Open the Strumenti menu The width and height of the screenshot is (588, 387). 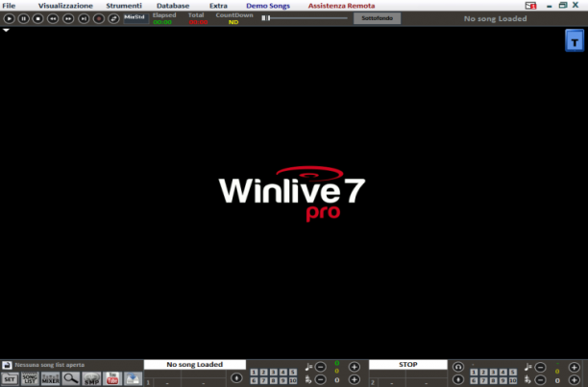coord(124,6)
